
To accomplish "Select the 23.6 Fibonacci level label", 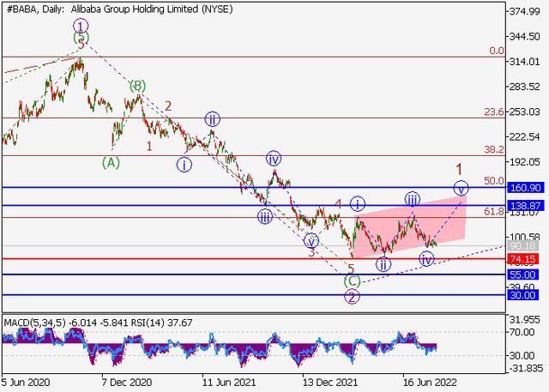I will coord(494,112).
